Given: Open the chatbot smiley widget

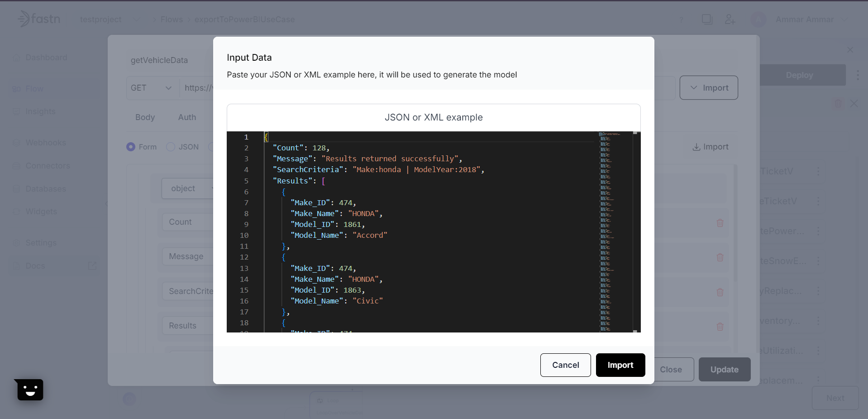Looking at the screenshot, I should 30,390.
